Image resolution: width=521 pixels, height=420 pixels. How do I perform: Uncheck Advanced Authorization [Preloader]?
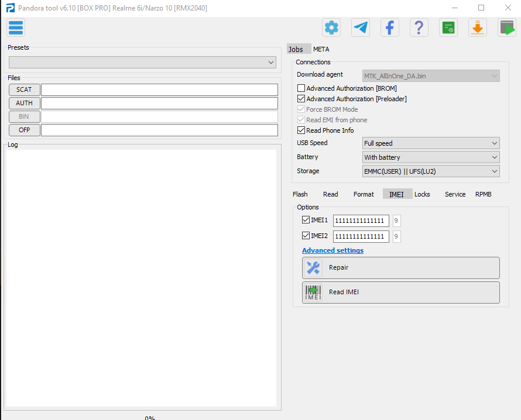pyautogui.click(x=301, y=99)
